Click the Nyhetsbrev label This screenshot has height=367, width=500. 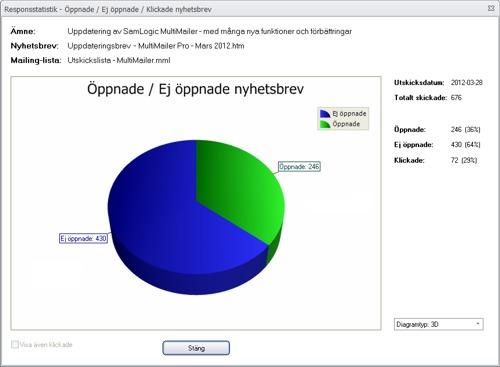tap(34, 46)
